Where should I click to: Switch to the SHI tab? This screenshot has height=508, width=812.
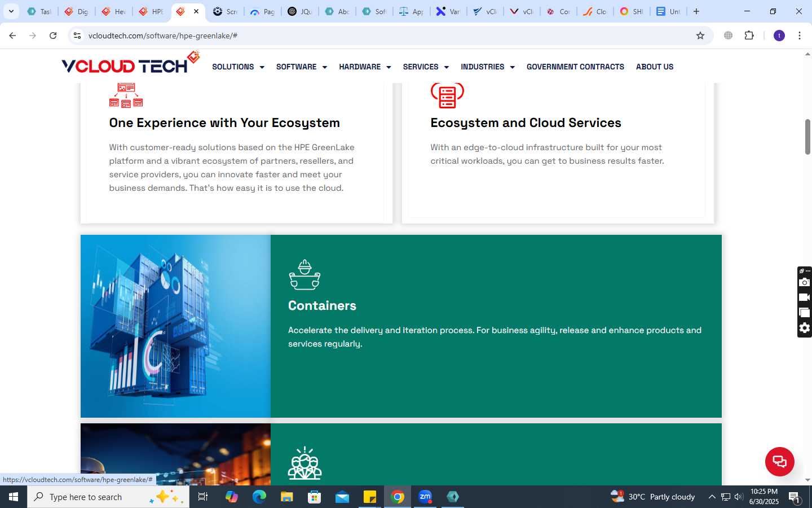632,11
